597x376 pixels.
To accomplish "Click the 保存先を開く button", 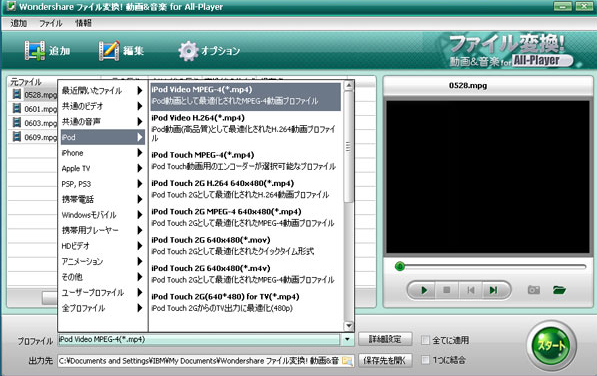I will (385, 360).
